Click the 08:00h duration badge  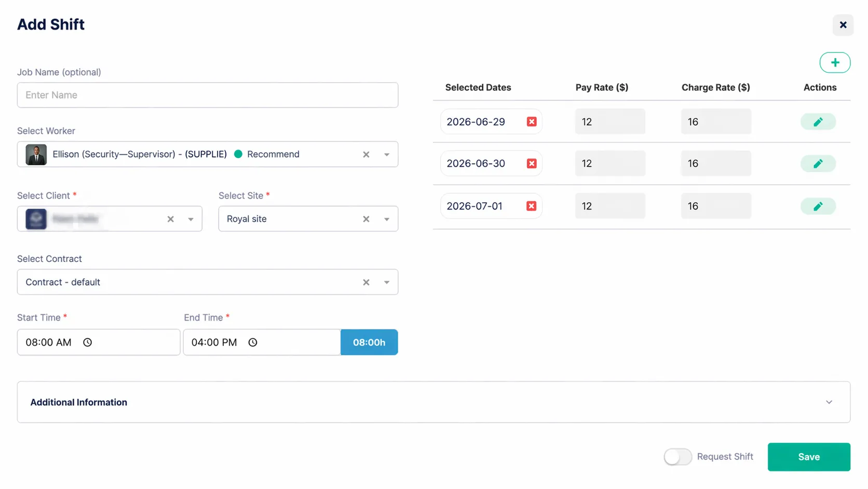pos(369,342)
